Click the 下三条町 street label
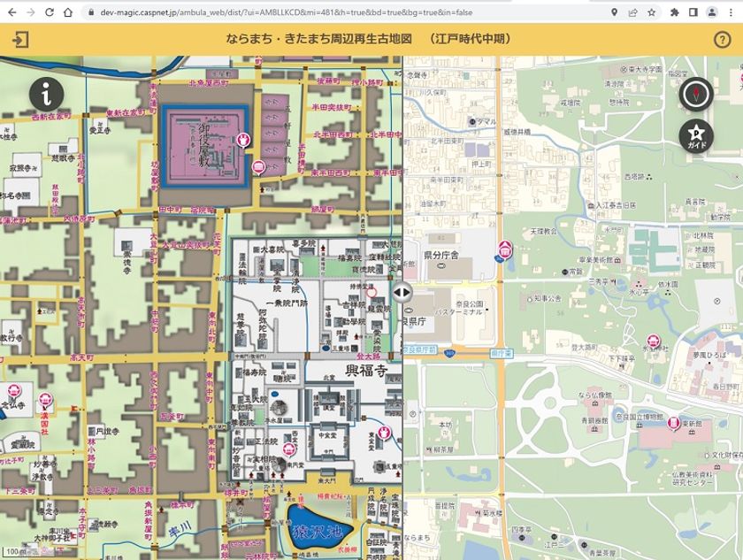This screenshot has width=743, height=560. pyautogui.click(x=18, y=492)
